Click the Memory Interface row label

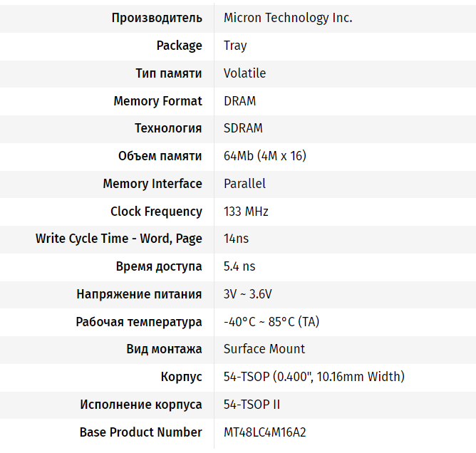coord(152,184)
